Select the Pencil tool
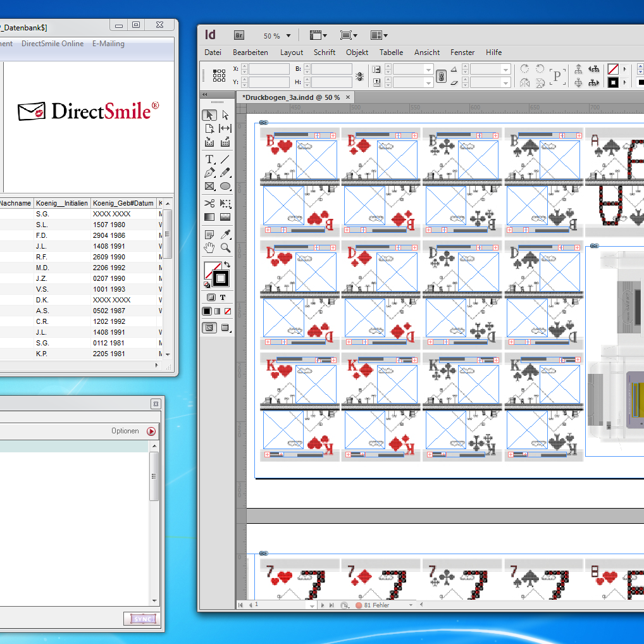 point(225,173)
